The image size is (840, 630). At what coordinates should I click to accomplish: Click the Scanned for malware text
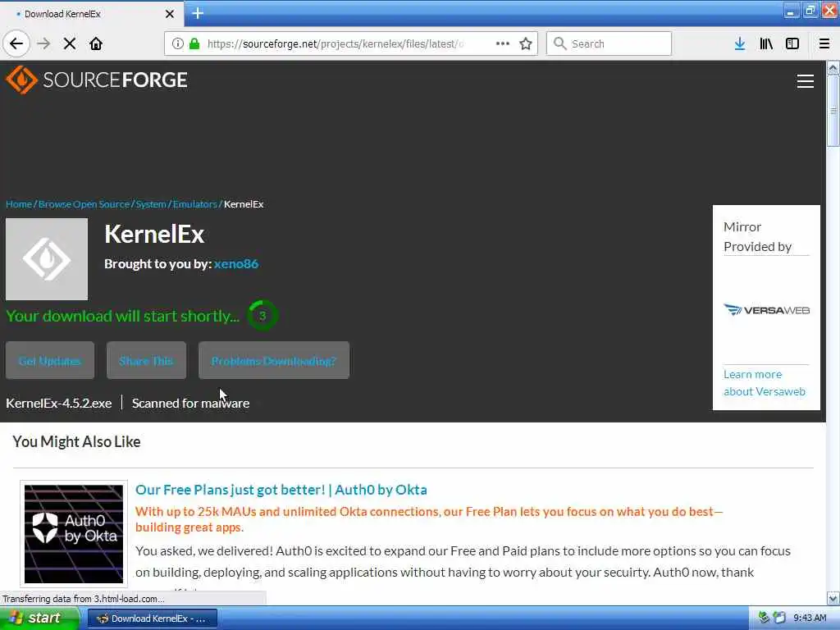tap(190, 404)
